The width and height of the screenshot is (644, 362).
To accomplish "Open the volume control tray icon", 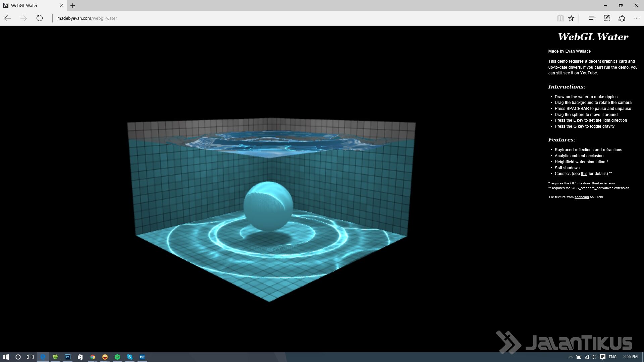I will point(594,357).
